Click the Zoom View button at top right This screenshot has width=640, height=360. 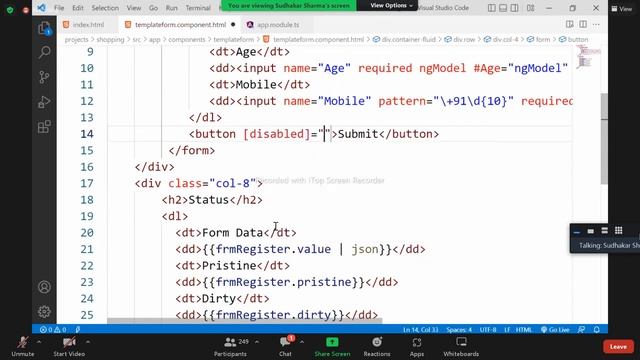pyautogui.click(x=621, y=9)
